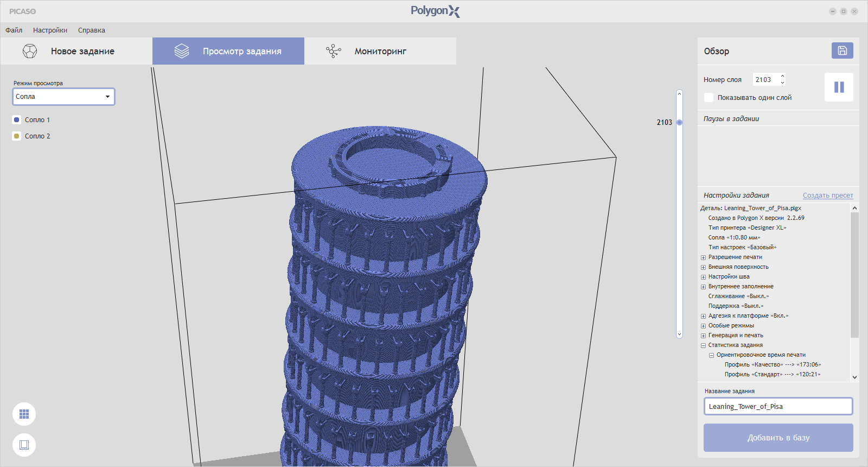Select Сопла «1:0.80 мм» row
868x467 pixels.
pos(734,237)
